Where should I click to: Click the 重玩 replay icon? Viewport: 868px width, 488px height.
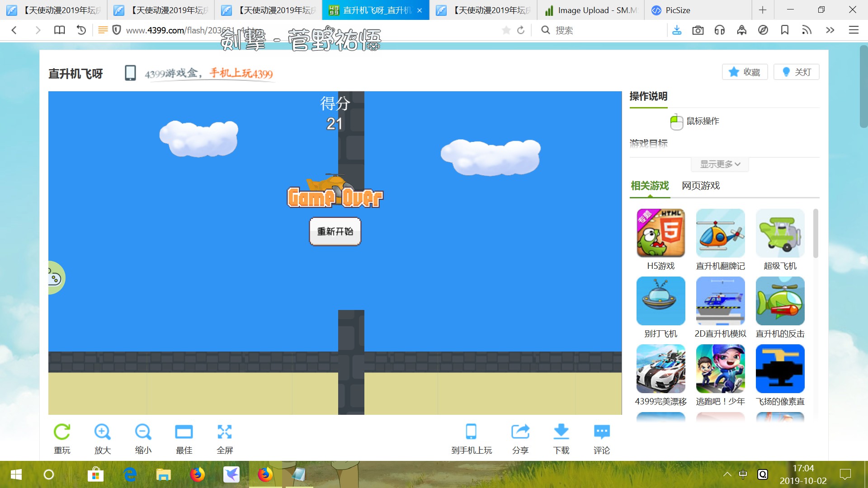[62, 432]
